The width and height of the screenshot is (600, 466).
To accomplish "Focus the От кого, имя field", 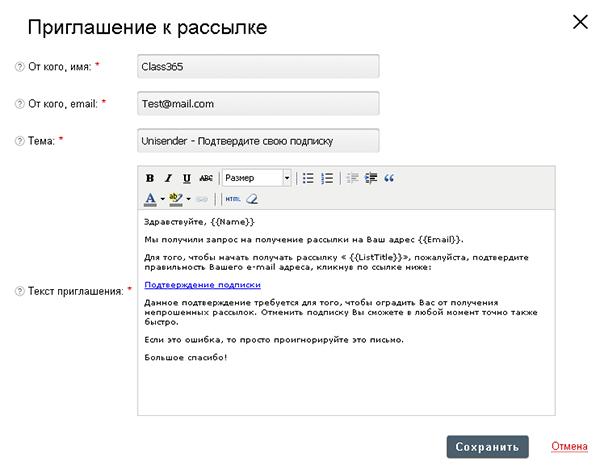I will [x=258, y=67].
